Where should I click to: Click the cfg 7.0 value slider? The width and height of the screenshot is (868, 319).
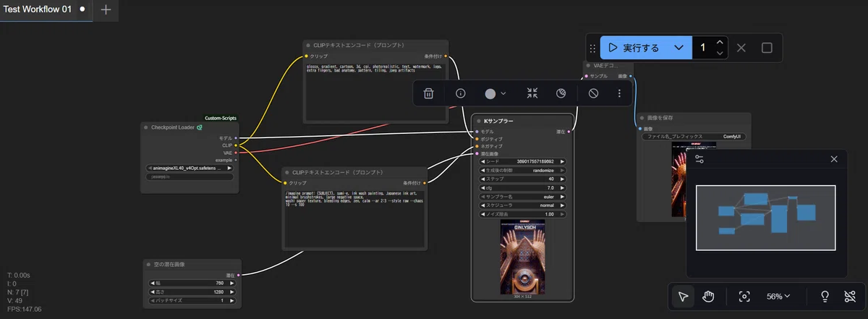(x=523, y=187)
